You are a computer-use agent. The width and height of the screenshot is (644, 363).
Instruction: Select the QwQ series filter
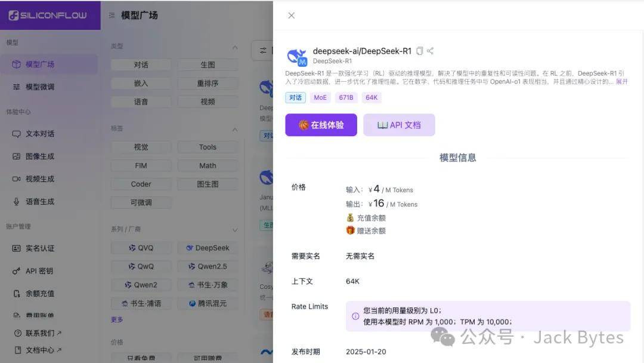(x=141, y=266)
